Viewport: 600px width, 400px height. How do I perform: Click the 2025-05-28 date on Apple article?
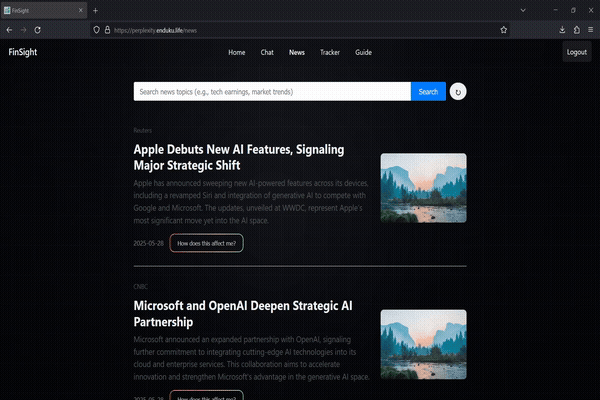point(148,243)
